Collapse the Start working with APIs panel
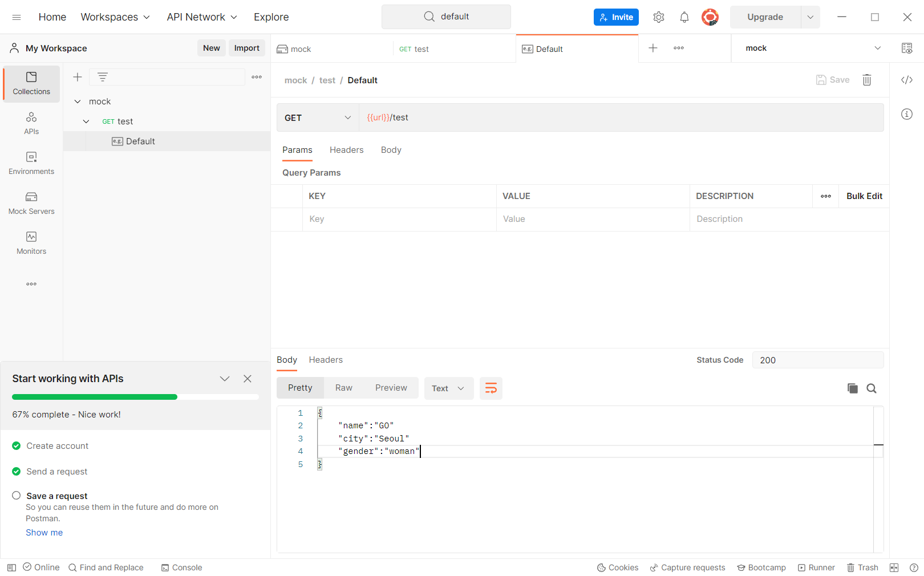The image size is (924, 576). [x=225, y=379]
